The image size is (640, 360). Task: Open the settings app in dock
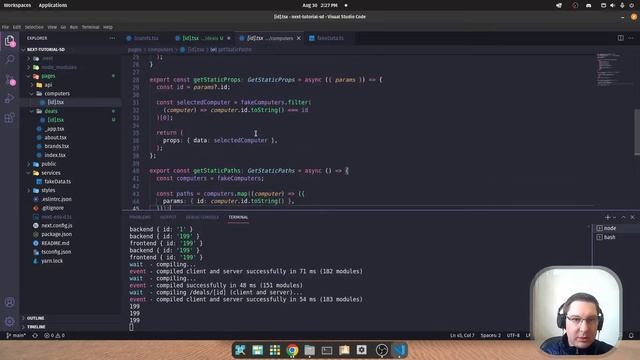click(x=362, y=350)
